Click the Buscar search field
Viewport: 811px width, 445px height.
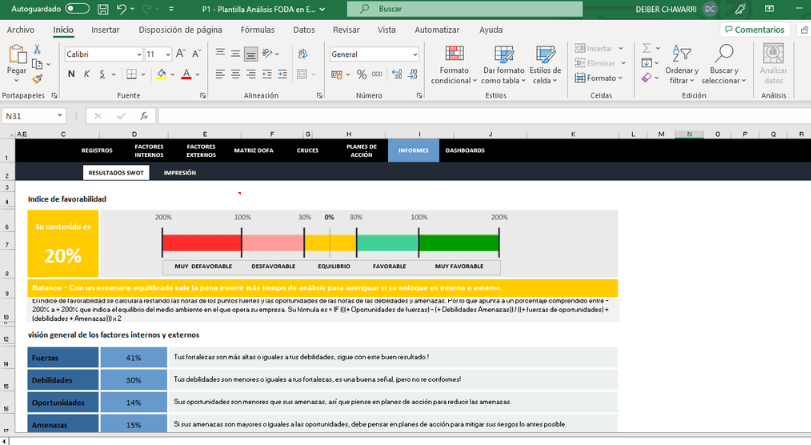click(x=464, y=9)
